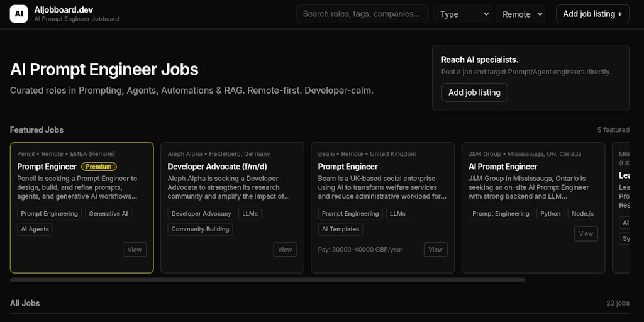Click 'Pencil • Remote • EMEA (Remote)' text
644x322 pixels.
[x=66, y=154]
